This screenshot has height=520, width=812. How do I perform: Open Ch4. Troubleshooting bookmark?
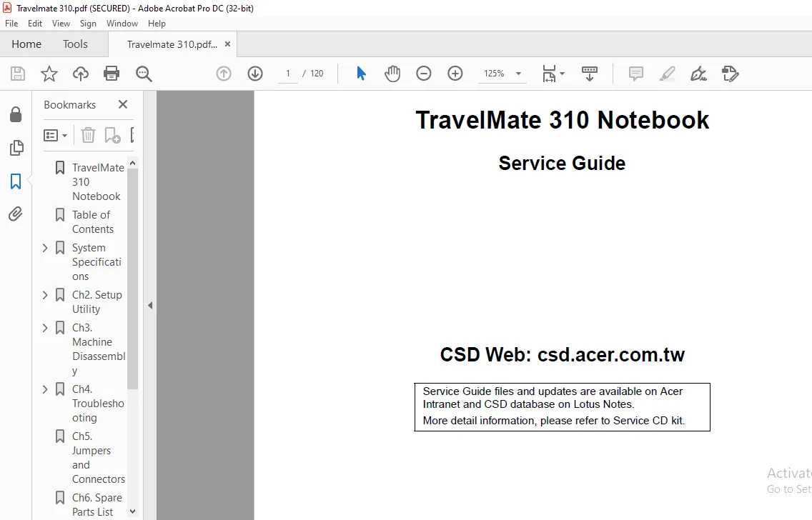pos(98,404)
